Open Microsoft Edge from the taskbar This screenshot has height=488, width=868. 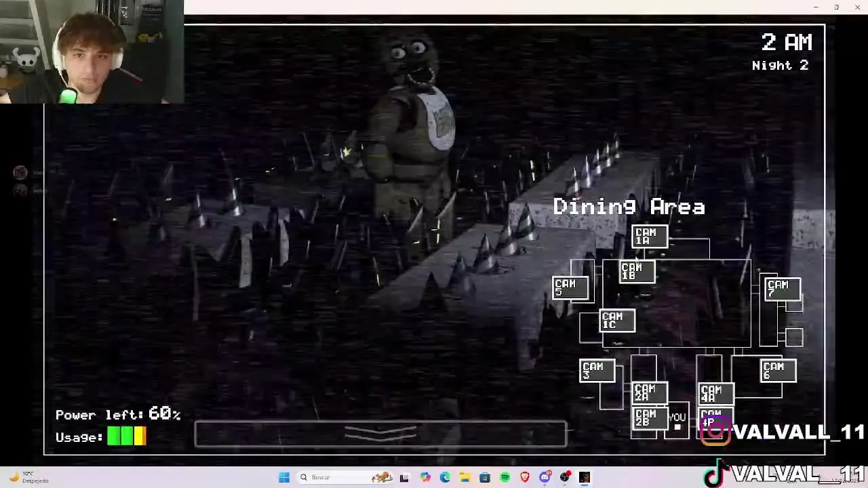(x=445, y=477)
